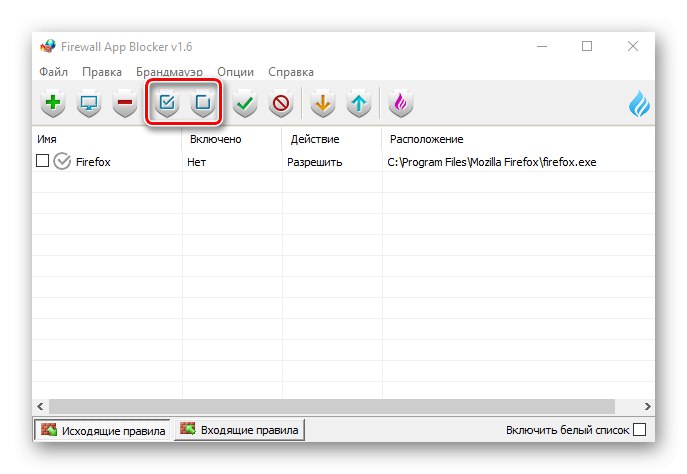Click the blue flame logo at toolbar right

point(639,104)
